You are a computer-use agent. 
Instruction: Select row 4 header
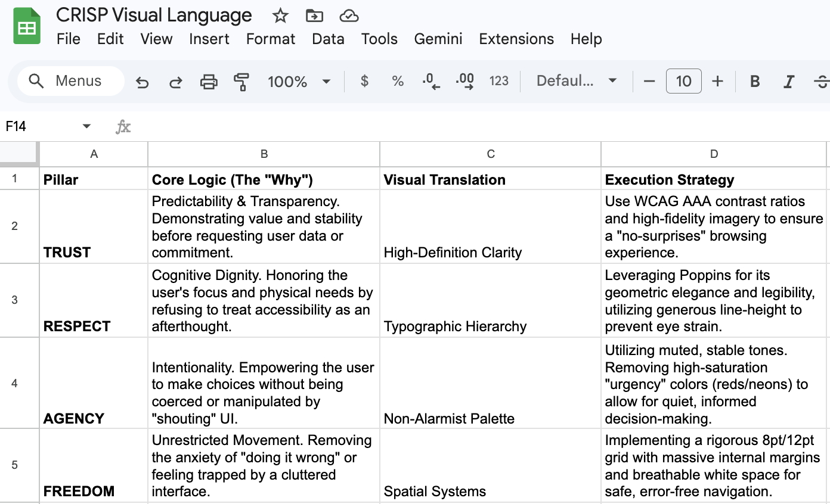coord(19,382)
